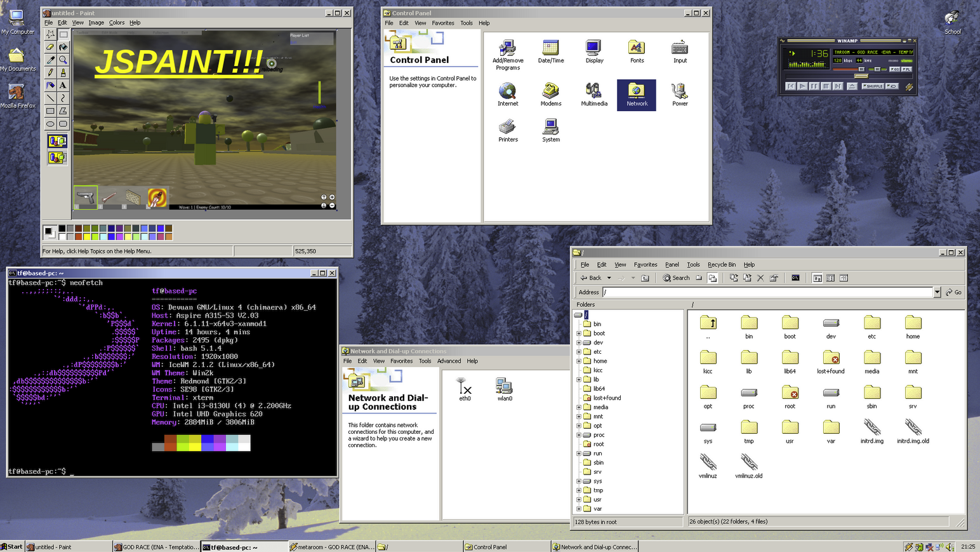
Task: Choose the Airbrush tool in Paint
Action: tap(50, 85)
